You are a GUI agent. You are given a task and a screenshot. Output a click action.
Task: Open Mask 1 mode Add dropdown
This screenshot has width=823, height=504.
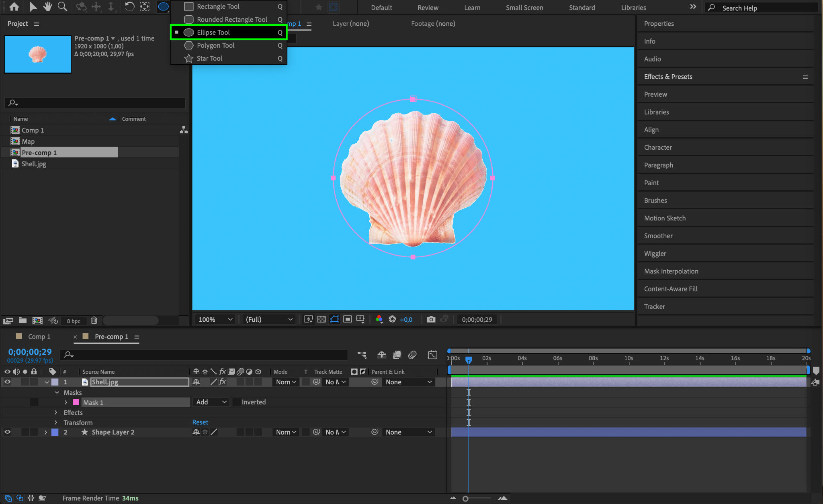211,402
